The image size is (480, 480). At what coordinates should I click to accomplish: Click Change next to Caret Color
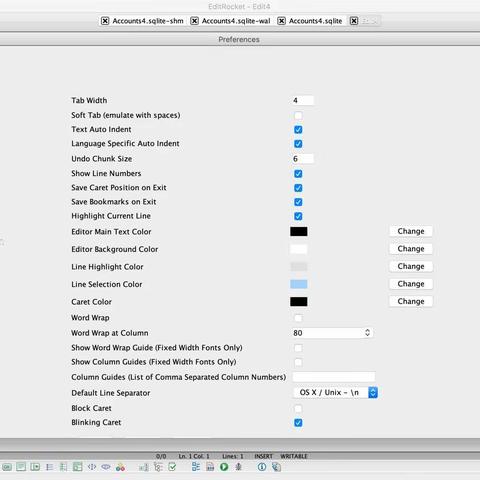[x=411, y=301]
